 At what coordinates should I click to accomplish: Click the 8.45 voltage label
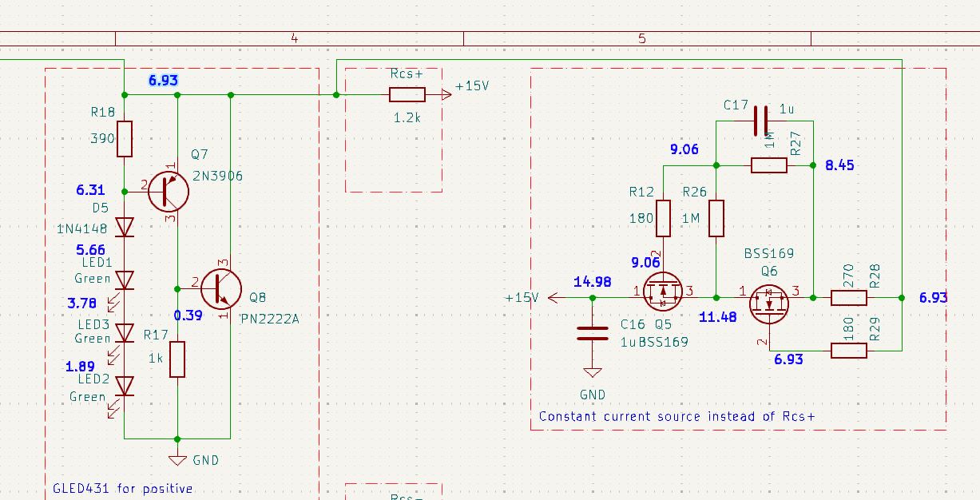(839, 165)
